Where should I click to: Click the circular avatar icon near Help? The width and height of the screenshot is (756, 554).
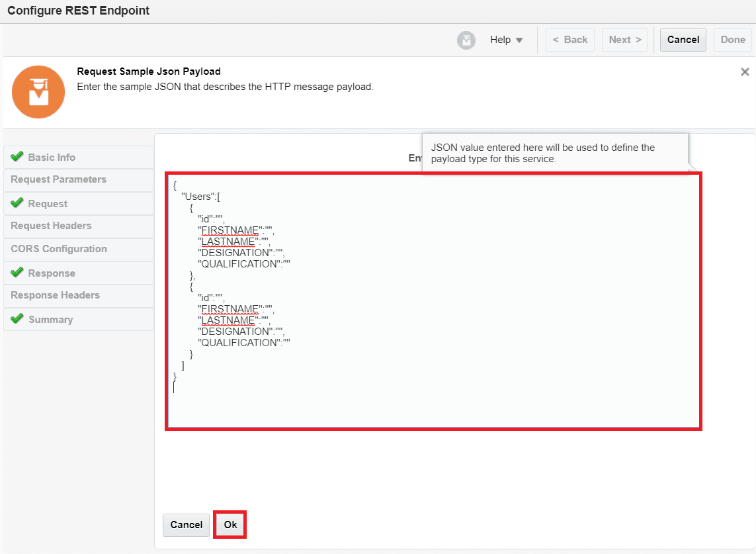point(466,40)
